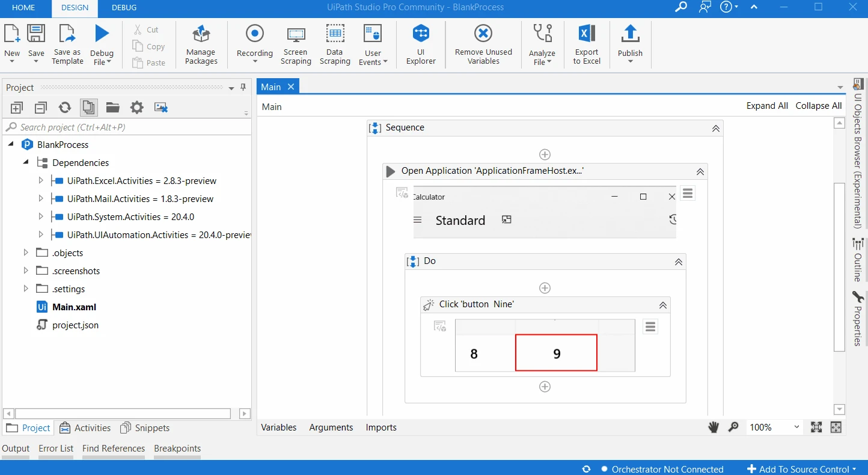Switch to the DEBUG ribbon tab

coord(124,8)
